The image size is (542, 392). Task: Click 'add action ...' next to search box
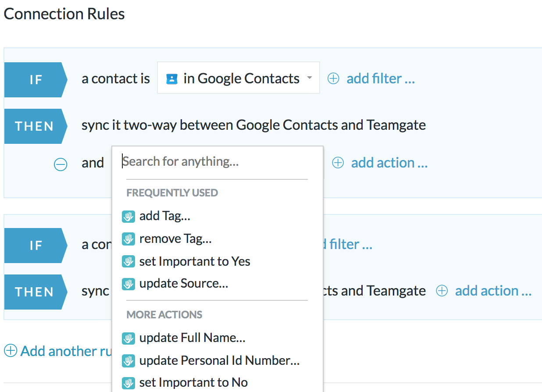pos(389,163)
